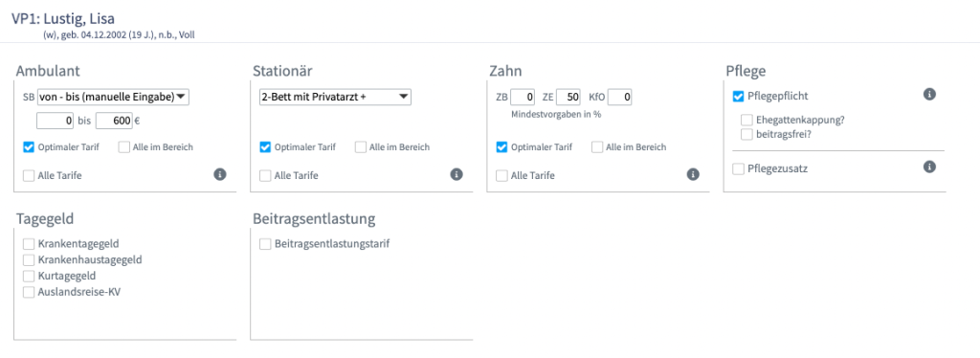Click info icon next to Pflegepflicht

(929, 95)
